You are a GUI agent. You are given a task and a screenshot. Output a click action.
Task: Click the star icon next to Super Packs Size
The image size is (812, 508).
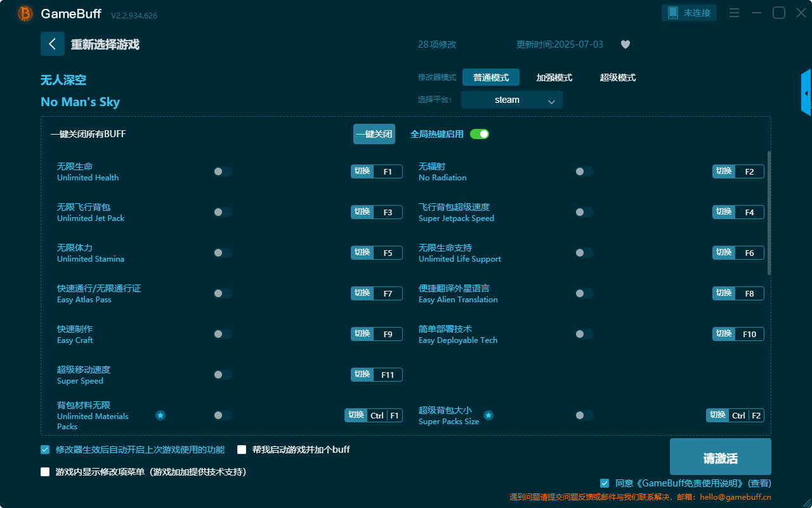488,415
